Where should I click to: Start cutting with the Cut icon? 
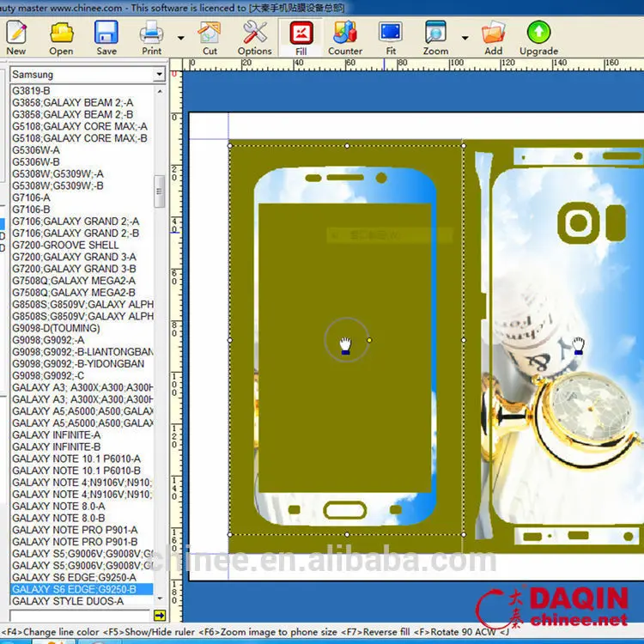(x=210, y=33)
